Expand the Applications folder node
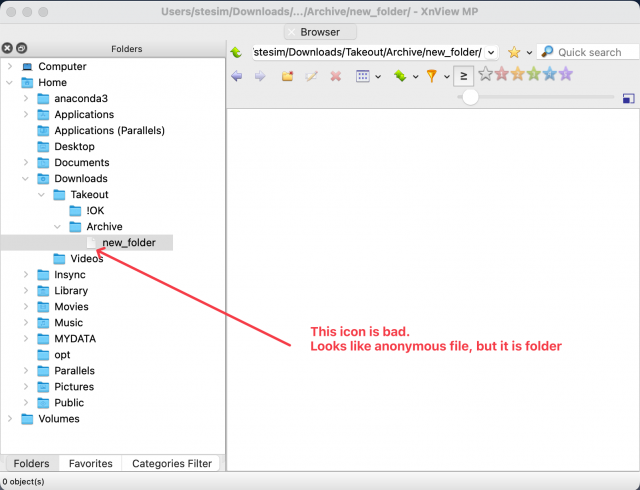The width and height of the screenshot is (640, 490). (x=26, y=114)
